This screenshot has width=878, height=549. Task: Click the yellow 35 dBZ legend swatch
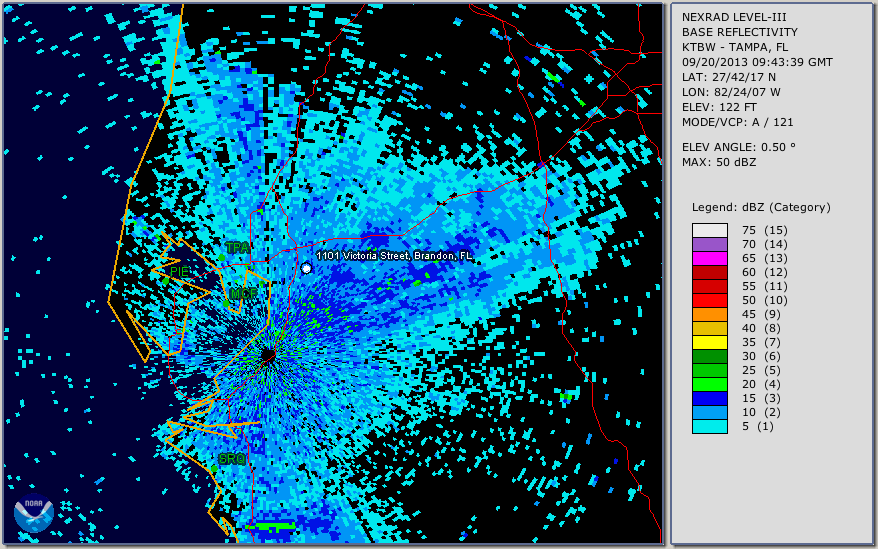[709, 342]
